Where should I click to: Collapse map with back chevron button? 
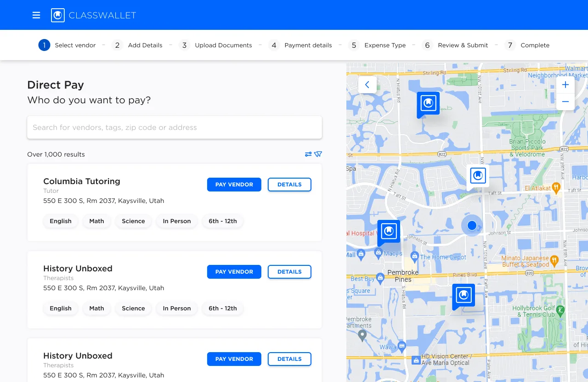click(367, 85)
